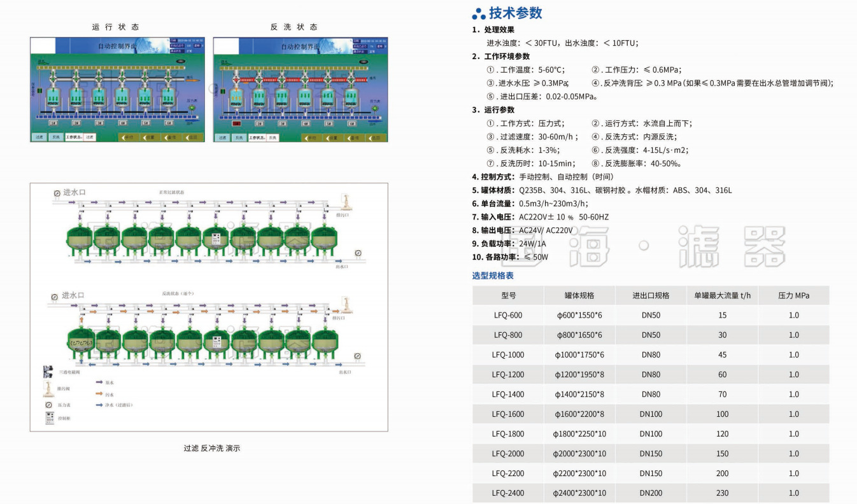Click the three-dot logo beside 技术参数
Image resolution: width=857 pixels, height=504 pixels.
[x=479, y=14]
